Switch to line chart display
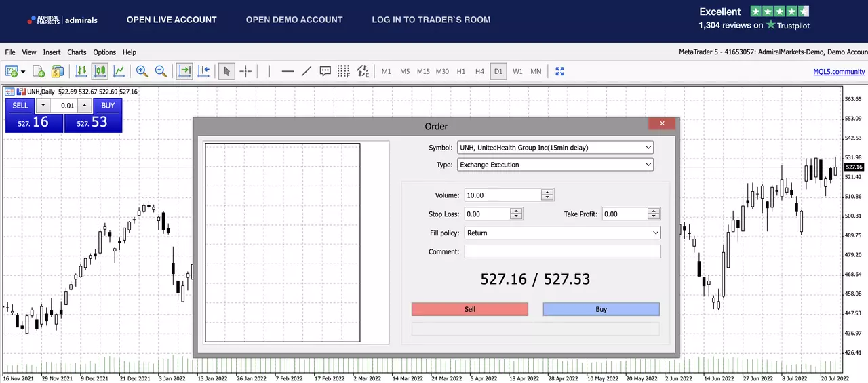 119,70
